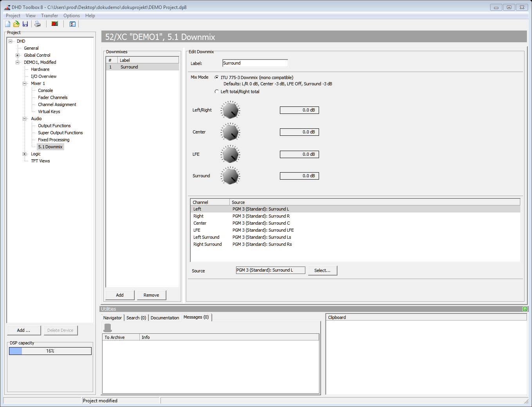Click the Source column header
The image size is (532, 407).
(375, 202)
